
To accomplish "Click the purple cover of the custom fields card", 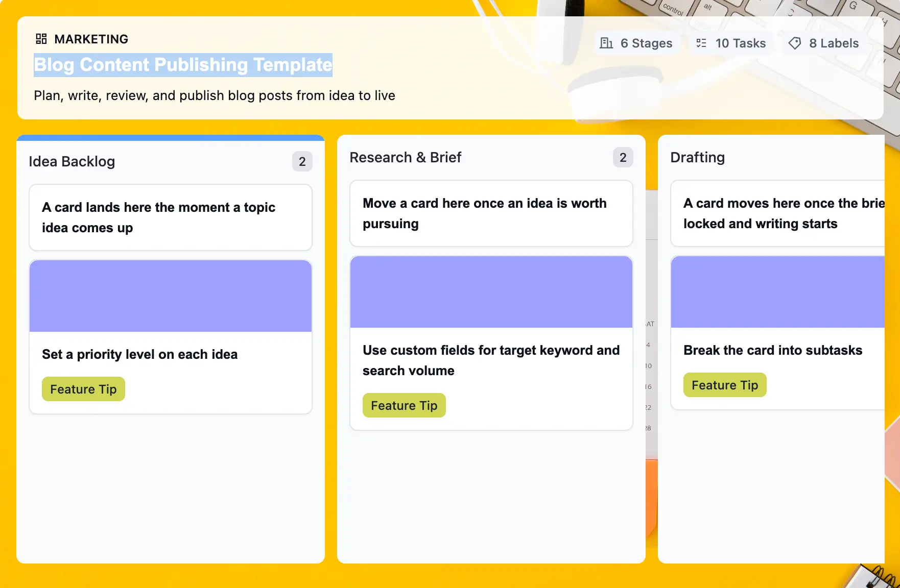I will (491, 292).
